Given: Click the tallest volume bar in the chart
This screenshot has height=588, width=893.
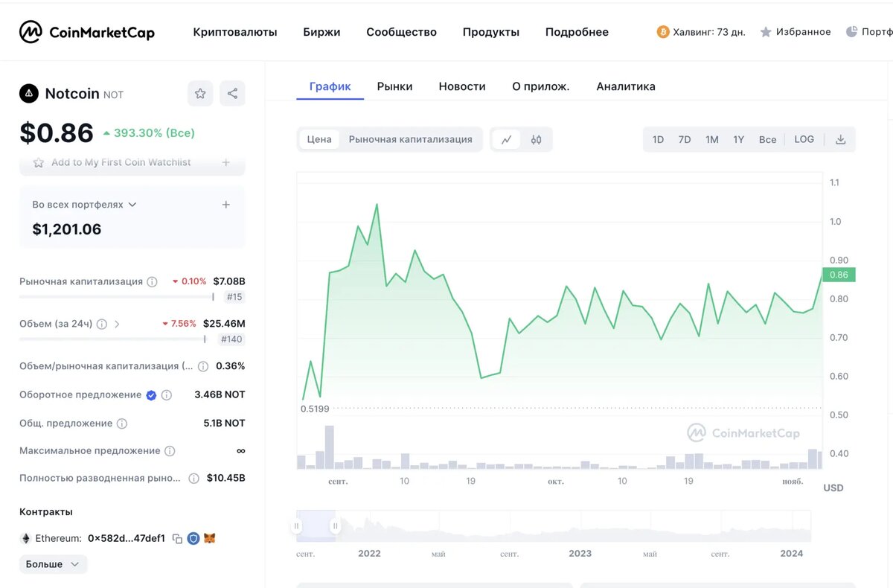Looking at the screenshot, I should coord(330,447).
